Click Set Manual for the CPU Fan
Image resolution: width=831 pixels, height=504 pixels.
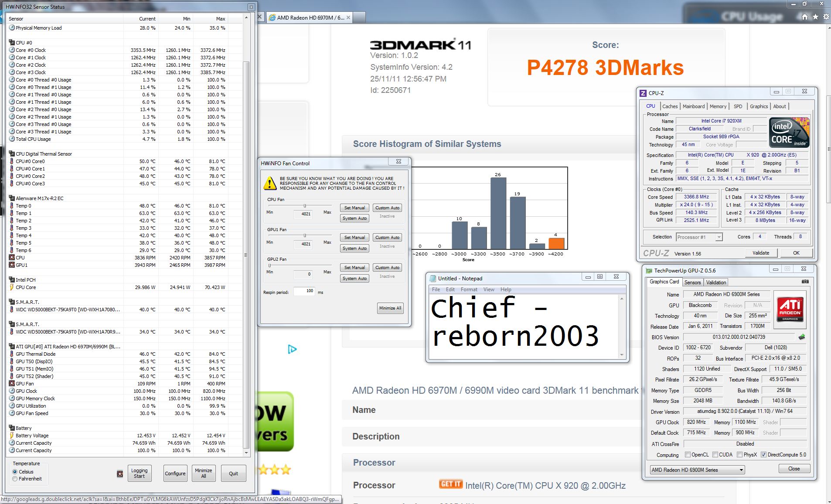(x=354, y=208)
